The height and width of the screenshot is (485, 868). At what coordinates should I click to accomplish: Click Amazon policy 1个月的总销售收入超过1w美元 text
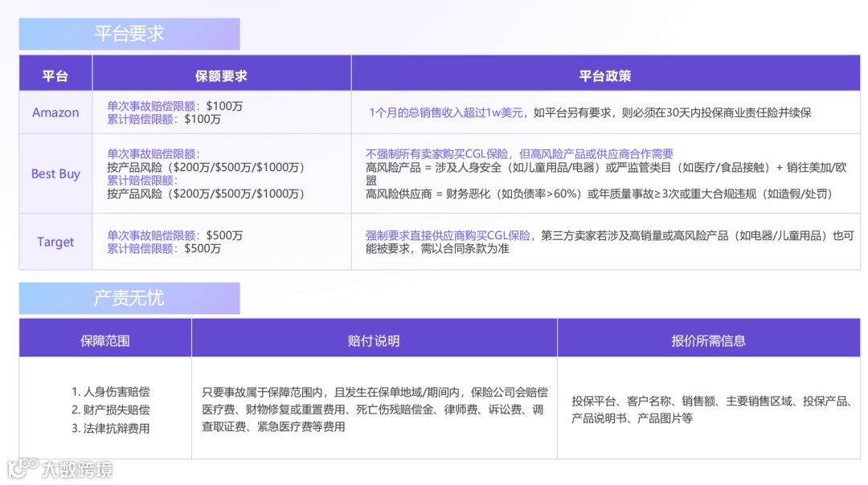(x=445, y=112)
